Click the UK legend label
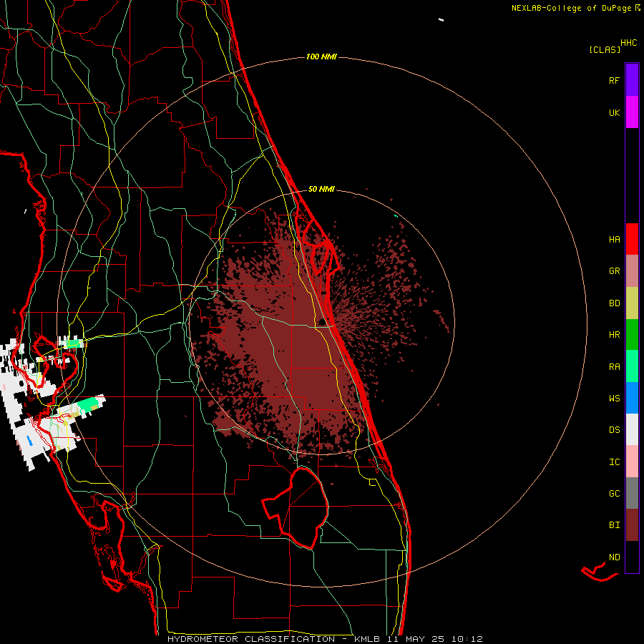 (x=614, y=112)
